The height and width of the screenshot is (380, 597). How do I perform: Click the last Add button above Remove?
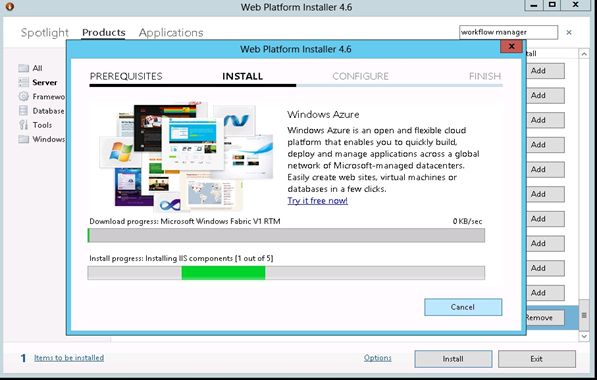coord(545,293)
